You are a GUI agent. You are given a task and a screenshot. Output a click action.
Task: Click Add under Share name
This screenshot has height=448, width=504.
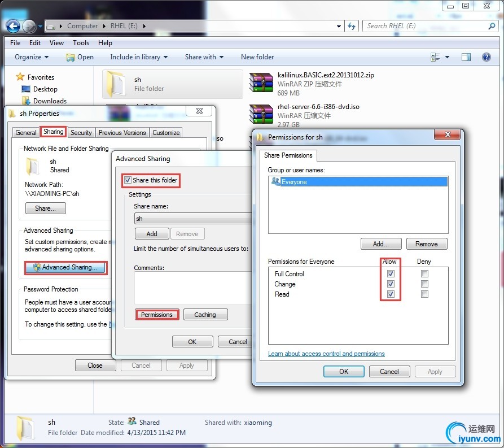(152, 234)
